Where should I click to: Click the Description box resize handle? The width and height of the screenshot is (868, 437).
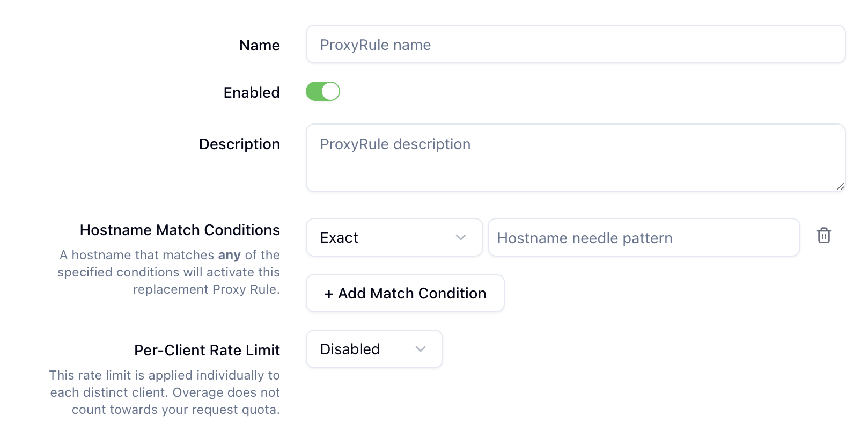(840, 186)
